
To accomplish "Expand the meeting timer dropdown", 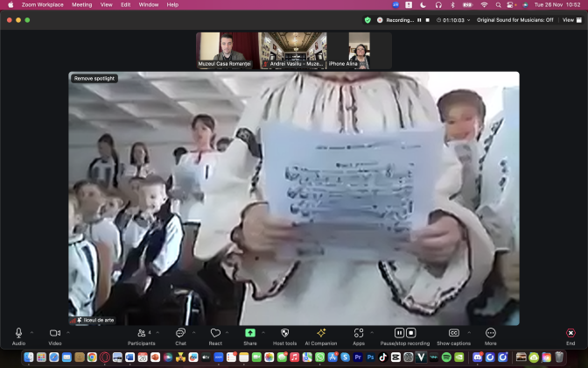I will [x=469, y=19].
